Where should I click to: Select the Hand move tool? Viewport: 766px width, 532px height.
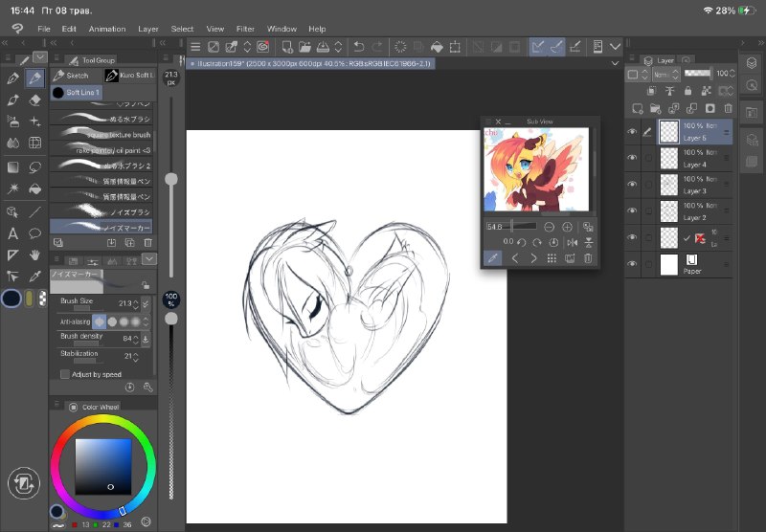(34, 255)
